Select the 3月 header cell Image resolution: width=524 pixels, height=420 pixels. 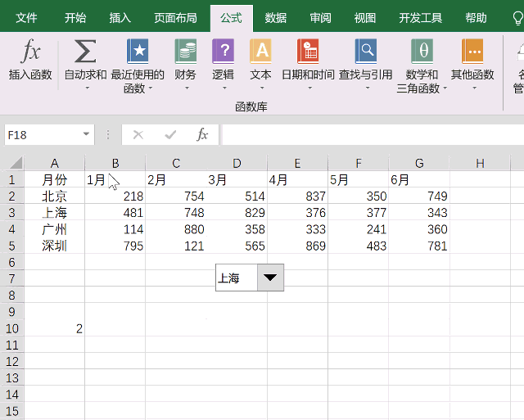tap(237, 180)
